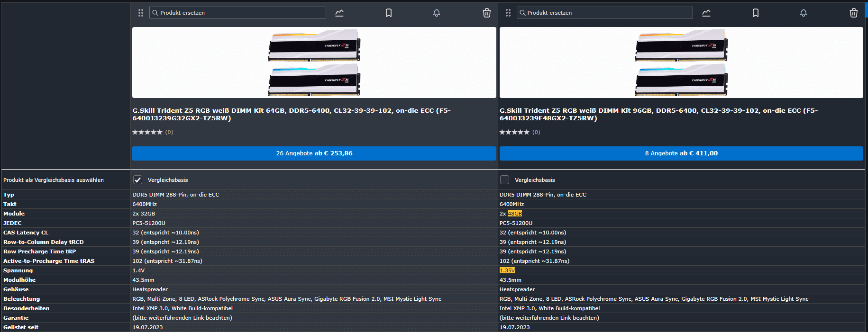This screenshot has height=332, width=868.
Task: Focus Produkt ersetzen field of 64GB kit
Action: click(x=238, y=13)
